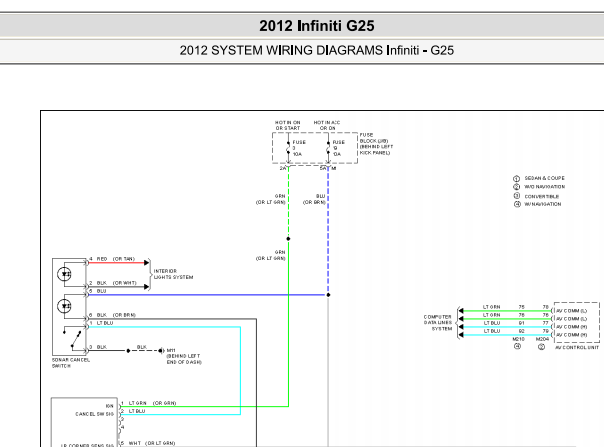Click the "AV CONTROL UNIT" label
Image resolution: width=604 pixels, height=447 pixels.
pyautogui.click(x=577, y=347)
